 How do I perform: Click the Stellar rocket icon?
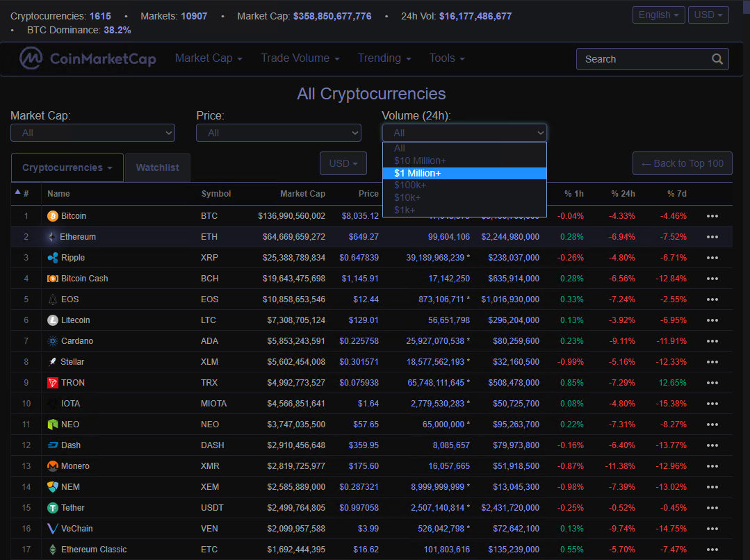tap(53, 362)
